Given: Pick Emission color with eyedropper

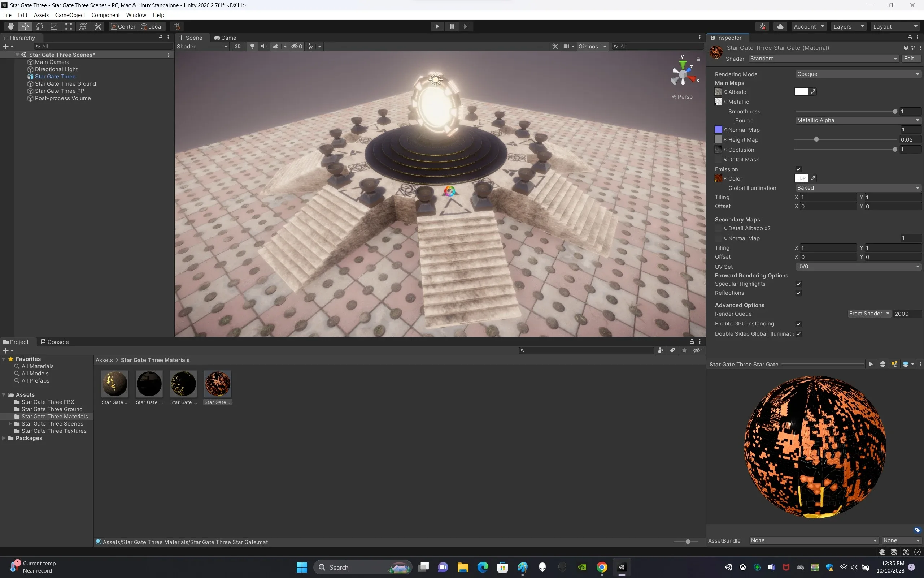Looking at the screenshot, I should point(813,178).
